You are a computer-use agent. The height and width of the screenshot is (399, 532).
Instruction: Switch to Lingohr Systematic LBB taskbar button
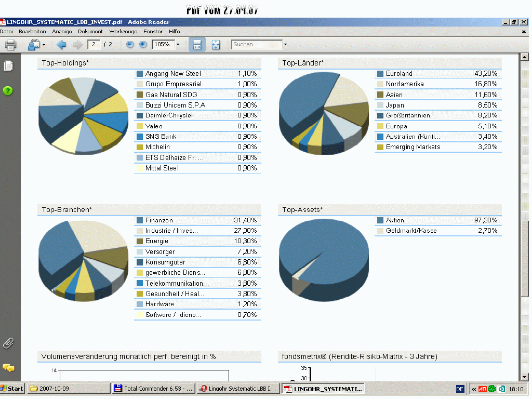tap(238, 389)
